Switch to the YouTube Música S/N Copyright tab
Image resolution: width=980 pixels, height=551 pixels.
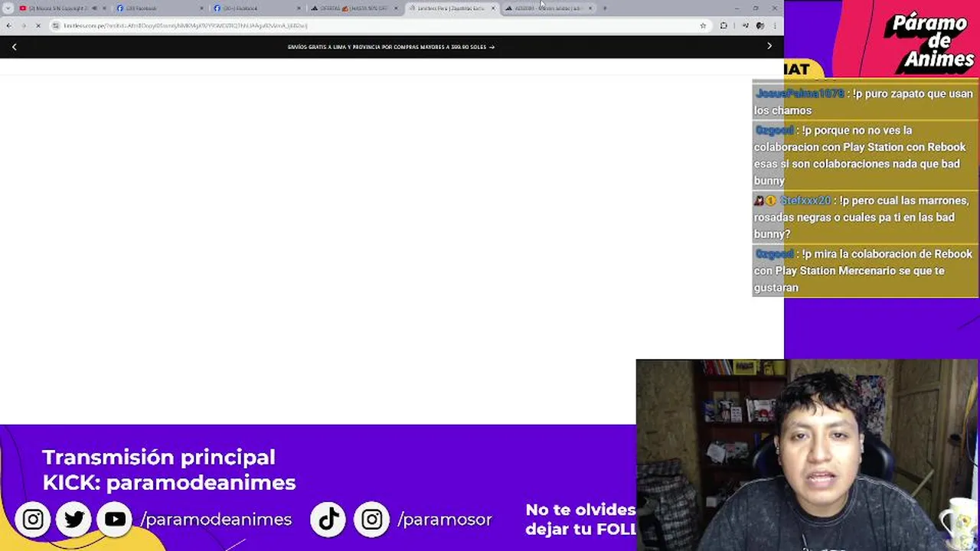tap(61, 8)
